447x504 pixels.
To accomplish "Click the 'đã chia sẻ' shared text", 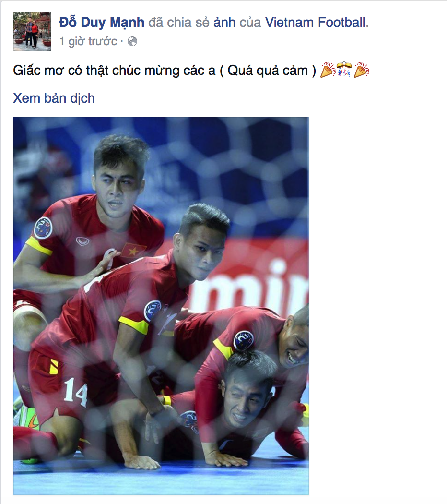I will click(x=179, y=23).
